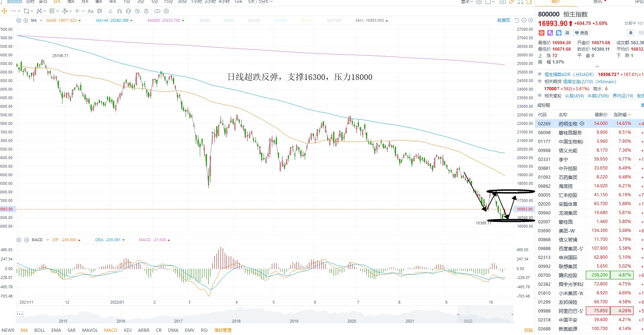Expand rectangle tool dropdown arrow
Screen dimensions: 644x335
click(x=32, y=11)
